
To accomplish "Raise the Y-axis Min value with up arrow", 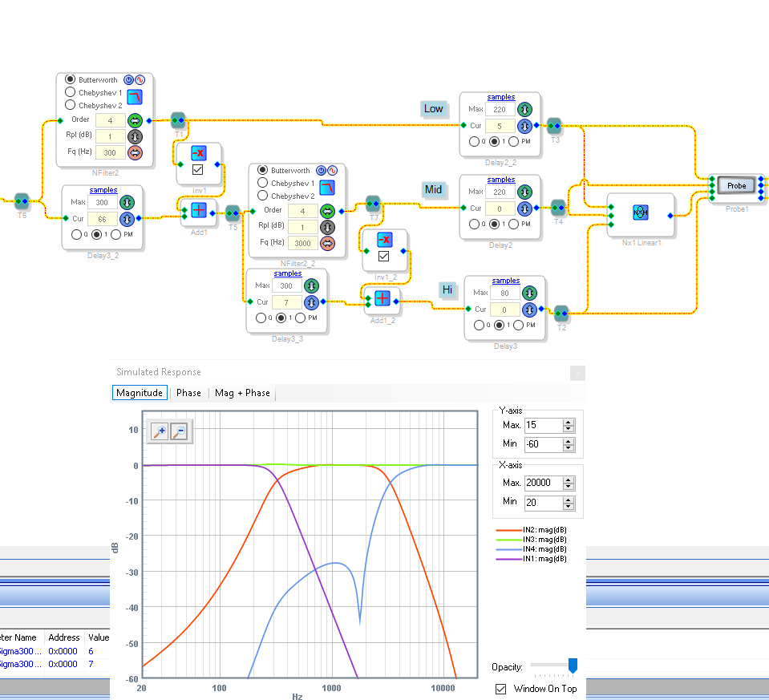I will click(569, 440).
